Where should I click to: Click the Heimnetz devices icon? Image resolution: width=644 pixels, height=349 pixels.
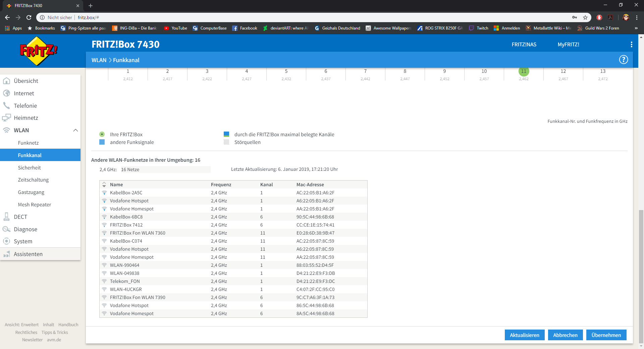point(6,118)
